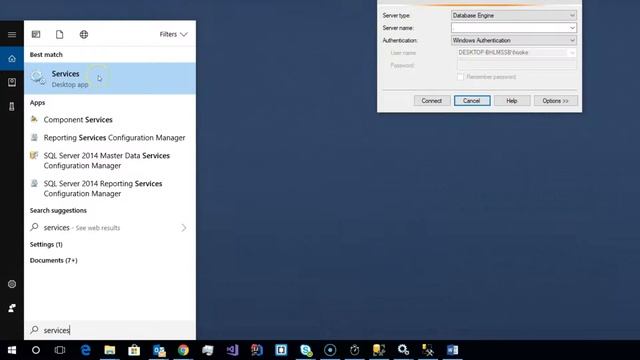Expand the arrow beside services web suggestion
The image size is (640, 360).
coord(184,228)
